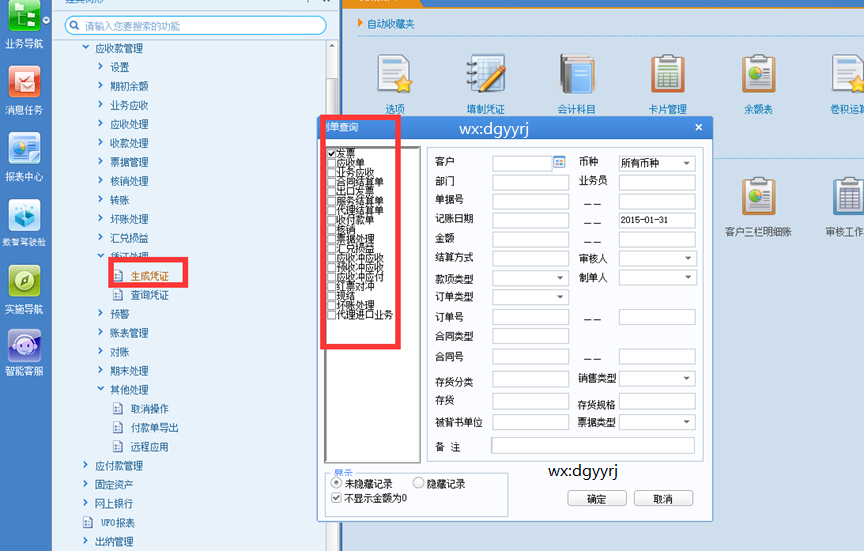Click the 合同类型 input field
The height and width of the screenshot is (551, 864).
click(531, 336)
